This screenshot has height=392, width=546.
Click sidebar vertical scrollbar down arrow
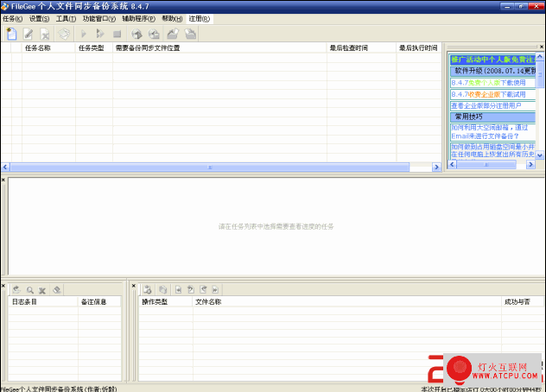pyautogui.click(x=540, y=155)
